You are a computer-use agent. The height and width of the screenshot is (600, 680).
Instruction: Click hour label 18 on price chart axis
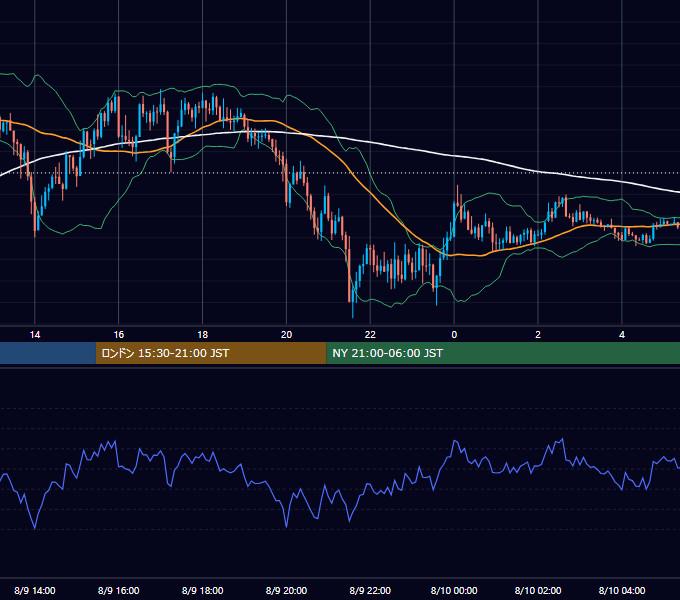203,335
